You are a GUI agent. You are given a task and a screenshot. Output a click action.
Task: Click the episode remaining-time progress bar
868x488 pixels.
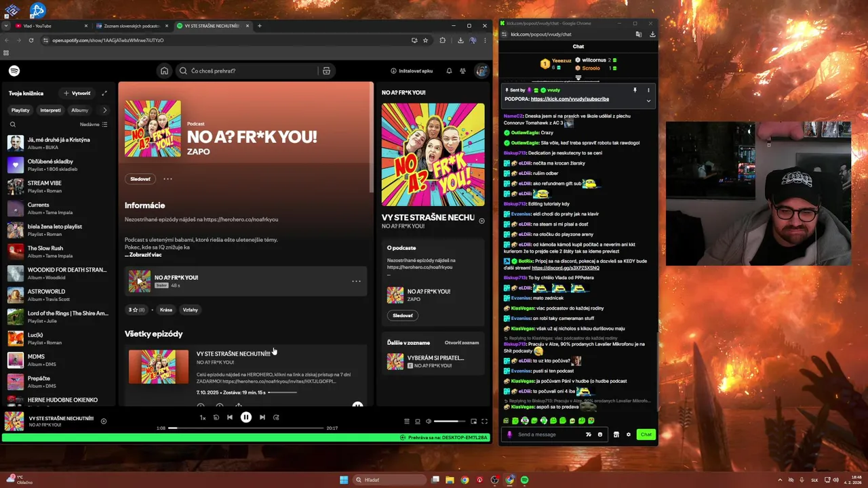(282, 392)
